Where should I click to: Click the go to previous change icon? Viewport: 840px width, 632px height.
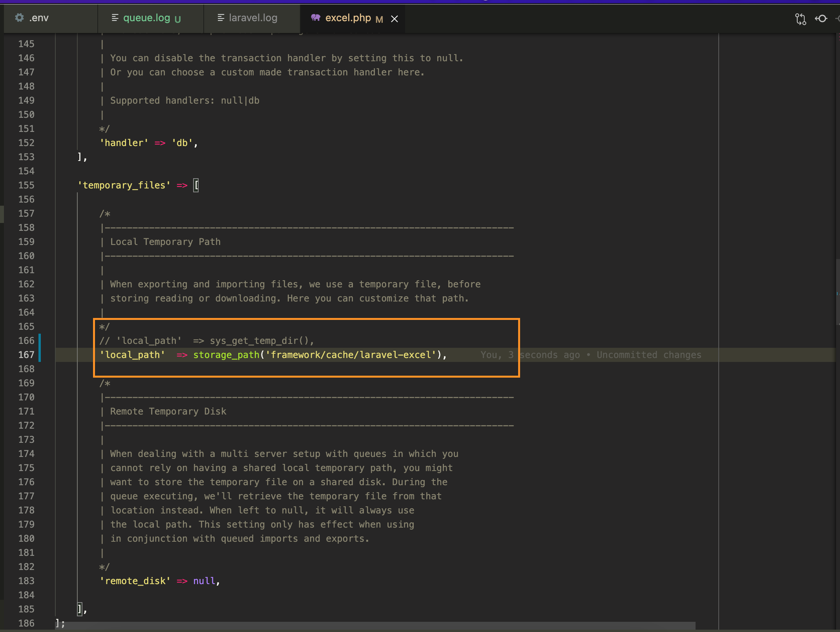pos(821,18)
